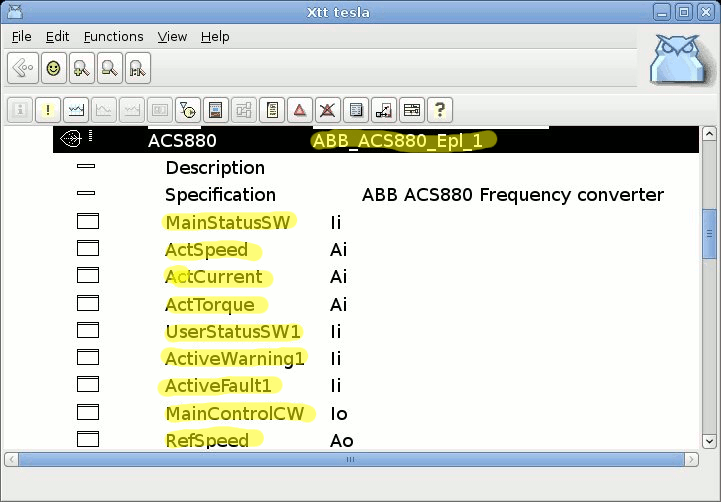
Task: Expand the ActiveFault1 attribute box
Action: tap(88, 384)
